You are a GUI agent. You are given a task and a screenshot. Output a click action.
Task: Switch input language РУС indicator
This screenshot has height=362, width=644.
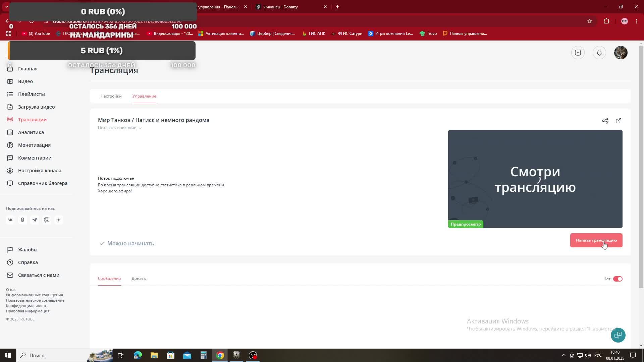point(598,355)
